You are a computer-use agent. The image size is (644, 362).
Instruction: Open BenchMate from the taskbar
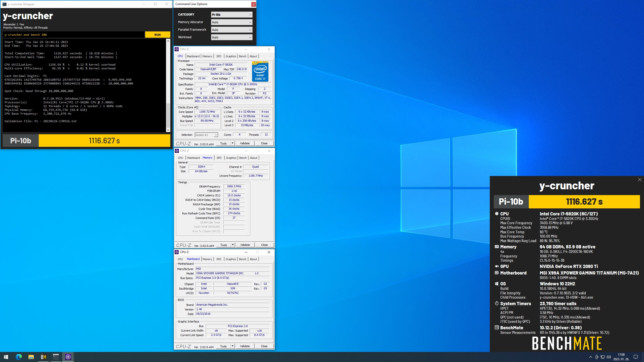coord(43,357)
